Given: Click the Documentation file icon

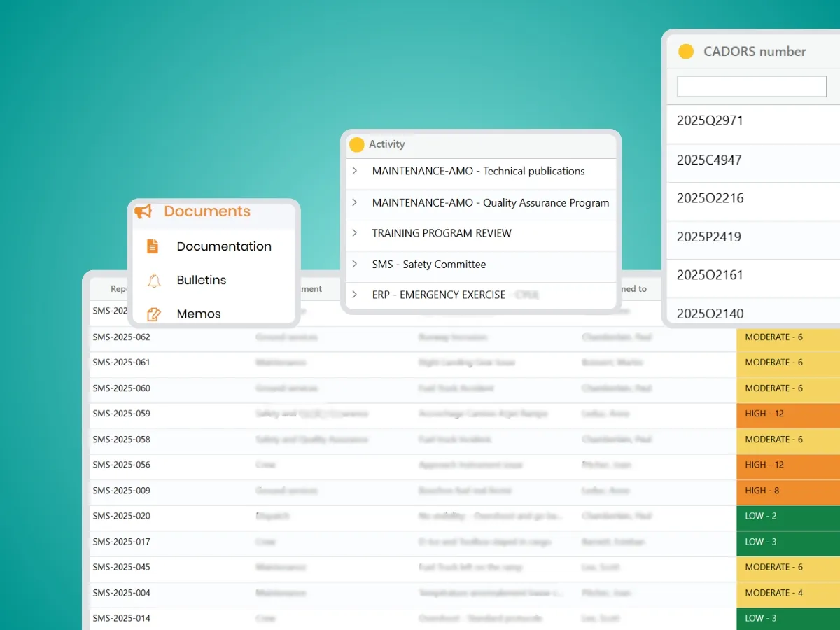Looking at the screenshot, I should (153, 246).
